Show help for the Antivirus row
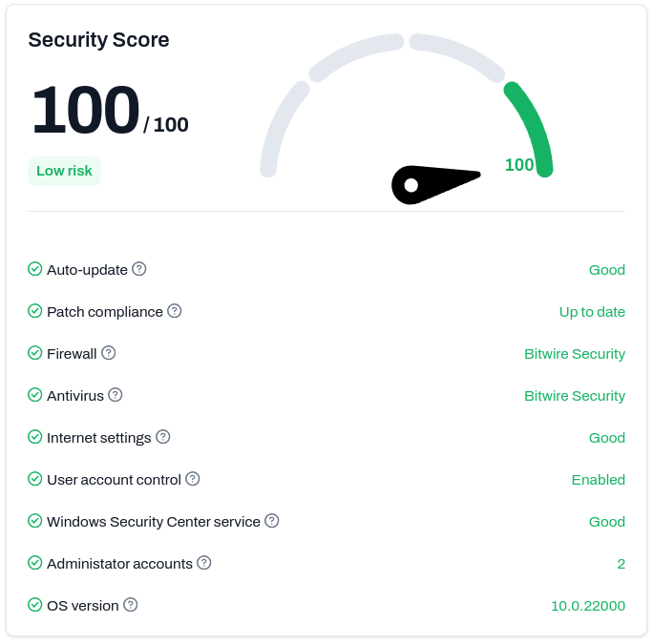 [x=116, y=395]
